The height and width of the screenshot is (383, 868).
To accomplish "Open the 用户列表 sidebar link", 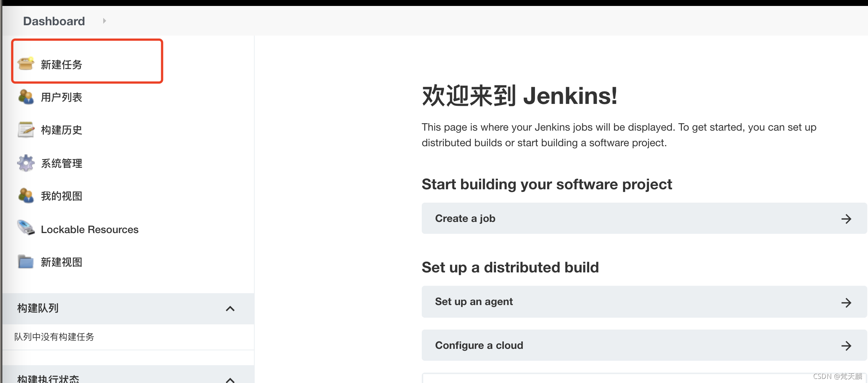I will [x=62, y=97].
